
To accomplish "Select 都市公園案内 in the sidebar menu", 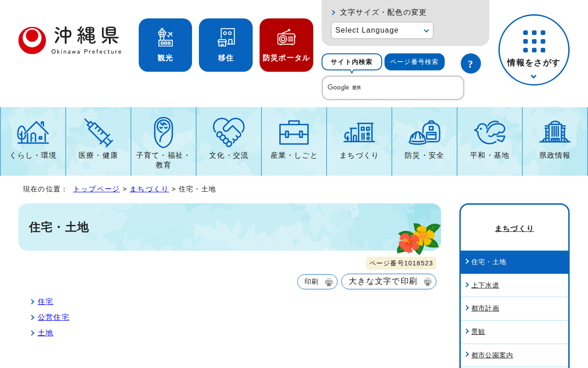I will (x=514, y=356).
